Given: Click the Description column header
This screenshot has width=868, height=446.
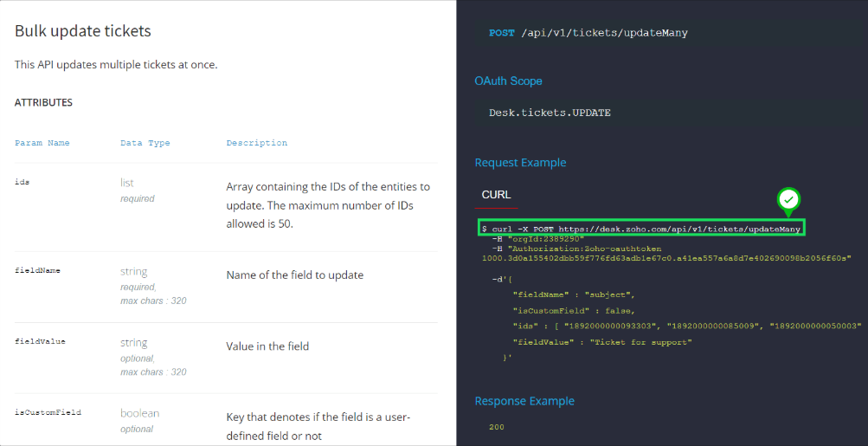Looking at the screenshot, I should pos(256,143).
